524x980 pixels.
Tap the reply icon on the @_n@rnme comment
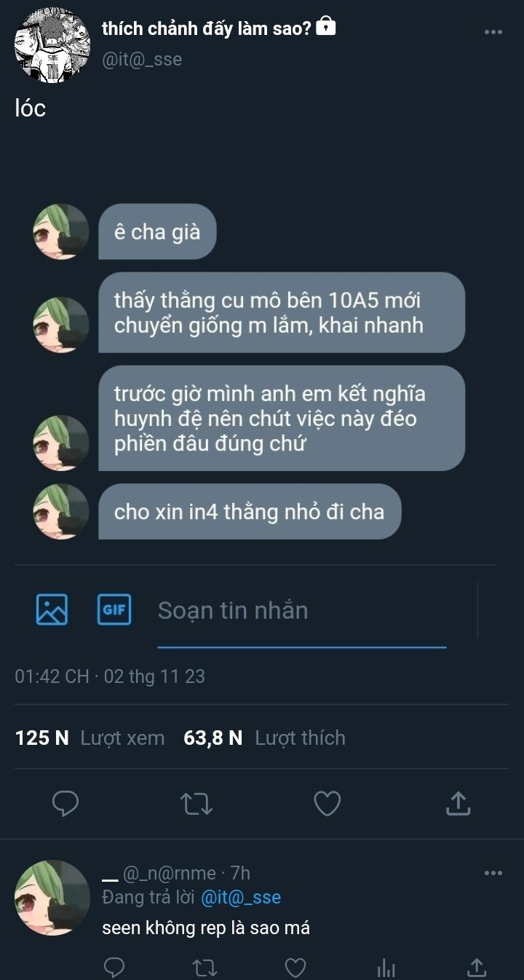point(114,967)
